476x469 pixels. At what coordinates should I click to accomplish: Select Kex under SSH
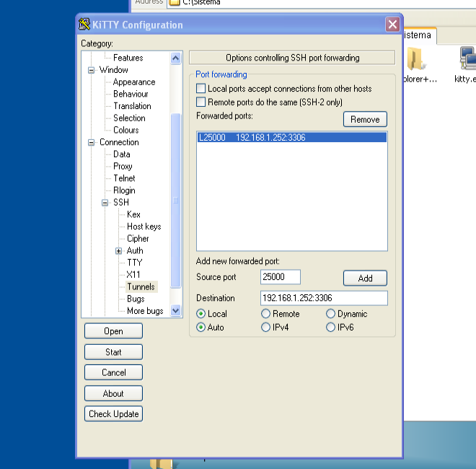pos(133,214)
